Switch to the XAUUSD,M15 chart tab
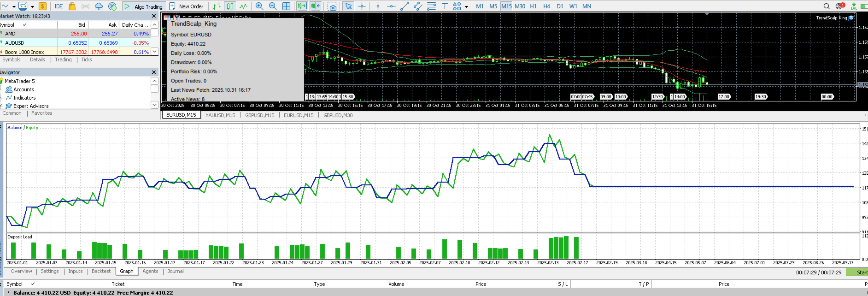 [x=220, y=115]
